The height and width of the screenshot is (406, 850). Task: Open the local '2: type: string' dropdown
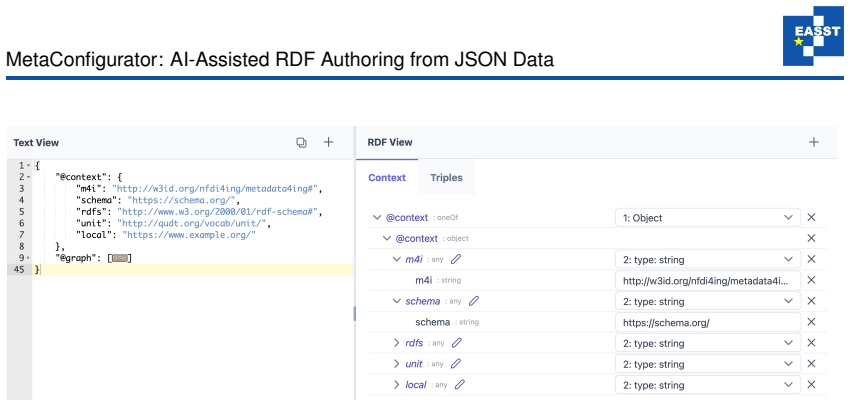tap(708, 385)
